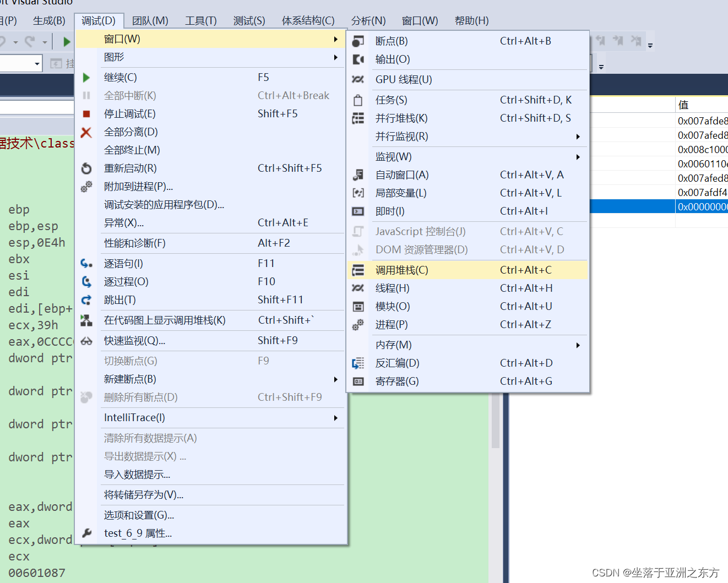
Task: Click the Threads icon next to 线程(H)
Action: [x=358, y=288]
